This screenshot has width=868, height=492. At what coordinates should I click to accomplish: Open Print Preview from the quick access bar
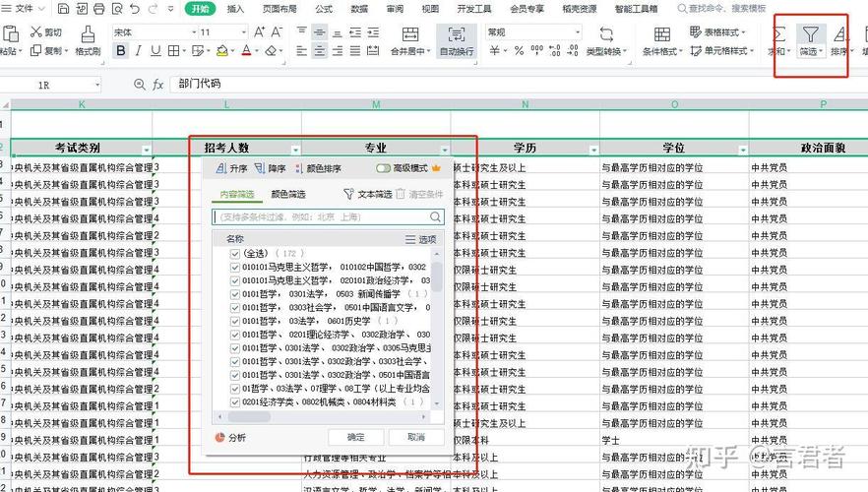pyautogui.click(x=117, y=9)
